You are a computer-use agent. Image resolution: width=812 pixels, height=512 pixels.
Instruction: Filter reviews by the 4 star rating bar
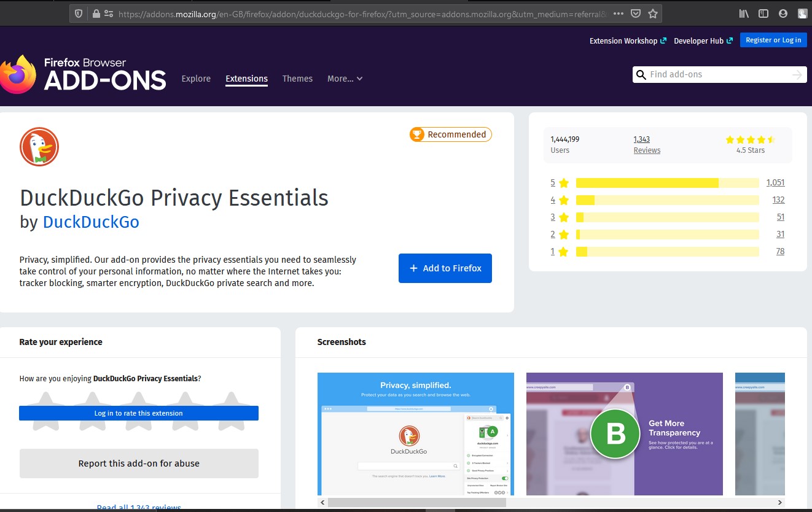(668, 200)
